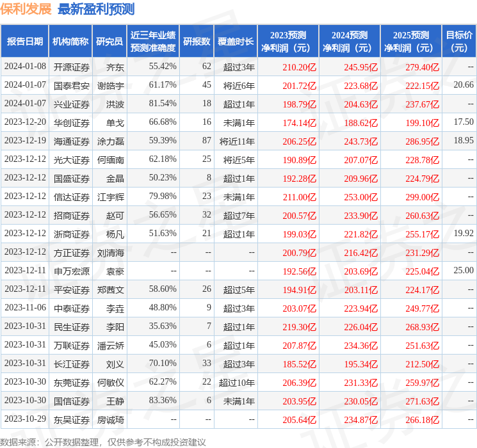Select the 东莞证券 institution cell
The height and width of the screenshot is (448, 477).
[x=72, y=382]
